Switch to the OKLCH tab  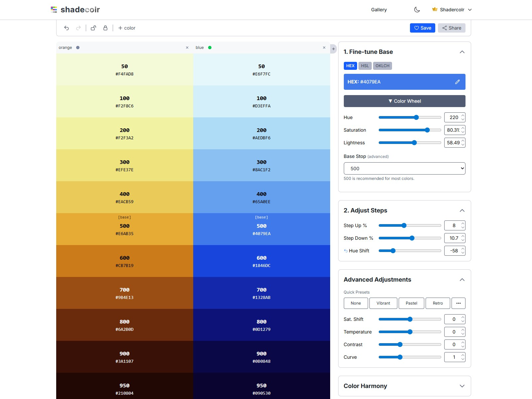(382, 66)
